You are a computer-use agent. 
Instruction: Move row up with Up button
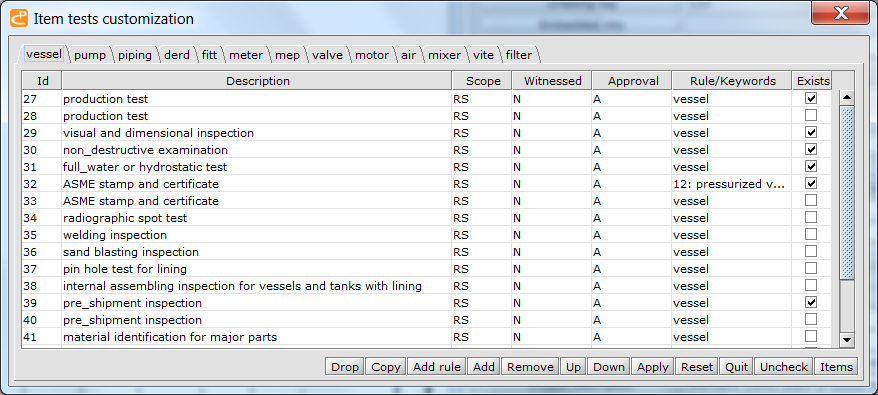[x=573, y=367]
